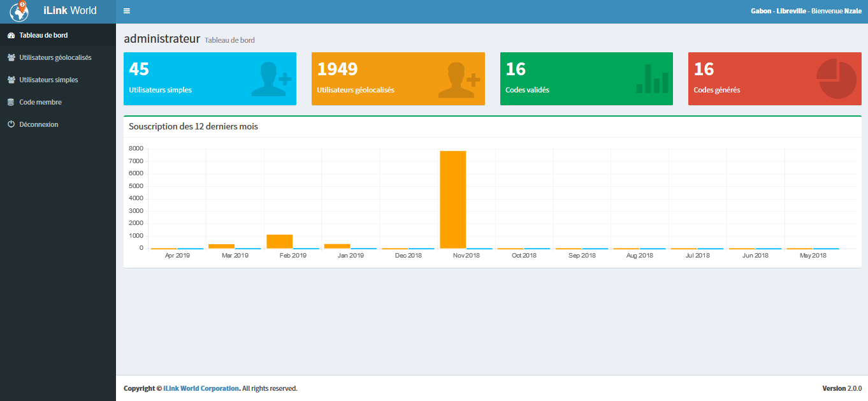Click the Déconnexion power icon
Viewport: 868px width, 401px height.
[11, 125]
